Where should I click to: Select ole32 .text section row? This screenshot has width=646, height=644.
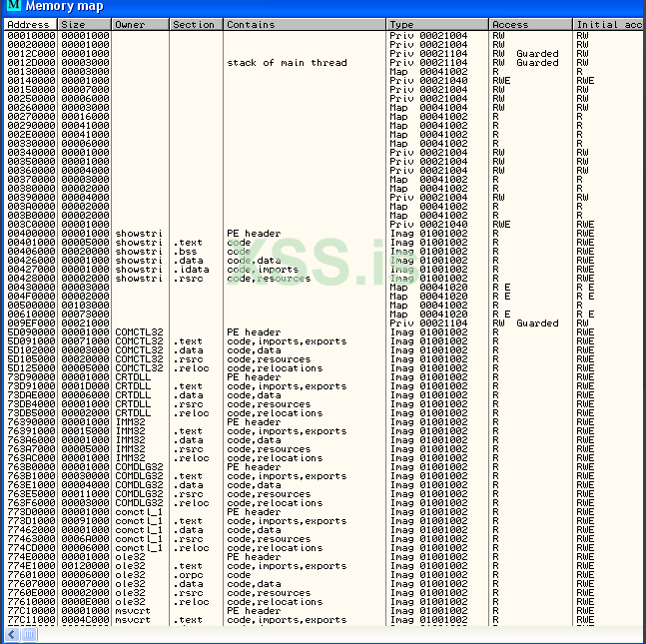[x=323, y=566]
